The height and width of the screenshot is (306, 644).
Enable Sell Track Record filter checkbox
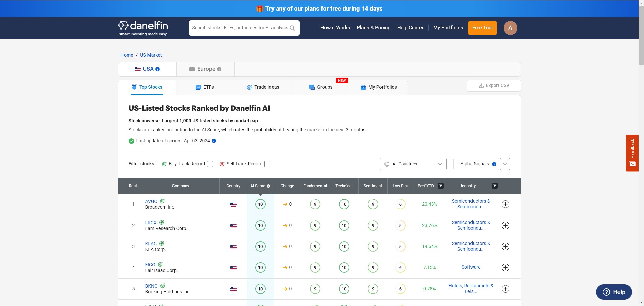267,164
